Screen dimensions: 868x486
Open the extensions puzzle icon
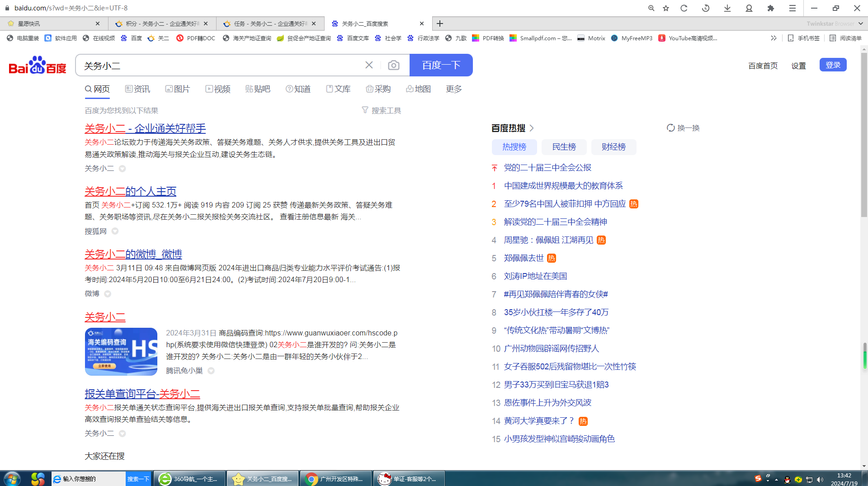770,8
